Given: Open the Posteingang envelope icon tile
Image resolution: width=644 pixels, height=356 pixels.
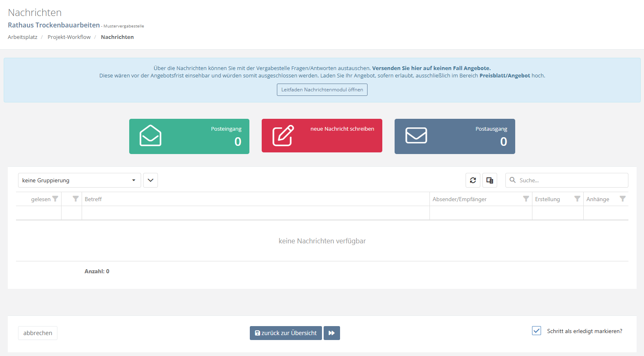Looking at the screenshot, I should (150, 136).
